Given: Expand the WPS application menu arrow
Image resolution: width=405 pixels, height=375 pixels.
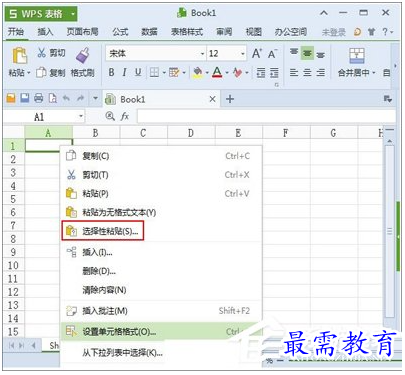Looking at the screenshot, I should 73,14.
